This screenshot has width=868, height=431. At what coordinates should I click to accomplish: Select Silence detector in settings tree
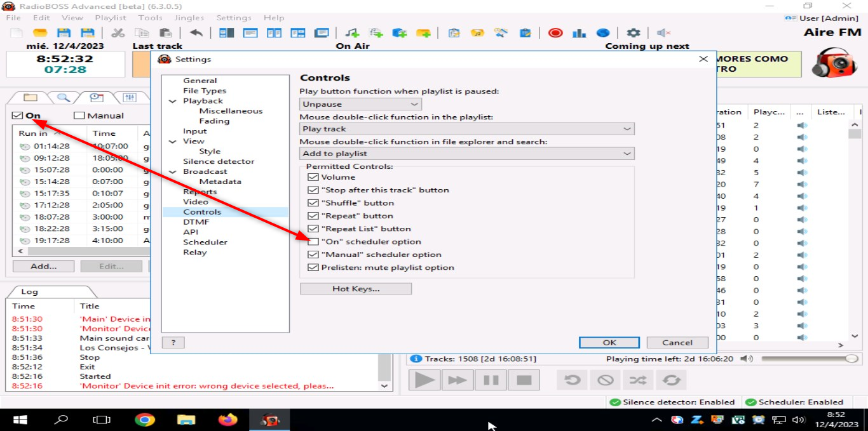click(x=219, y=161)
